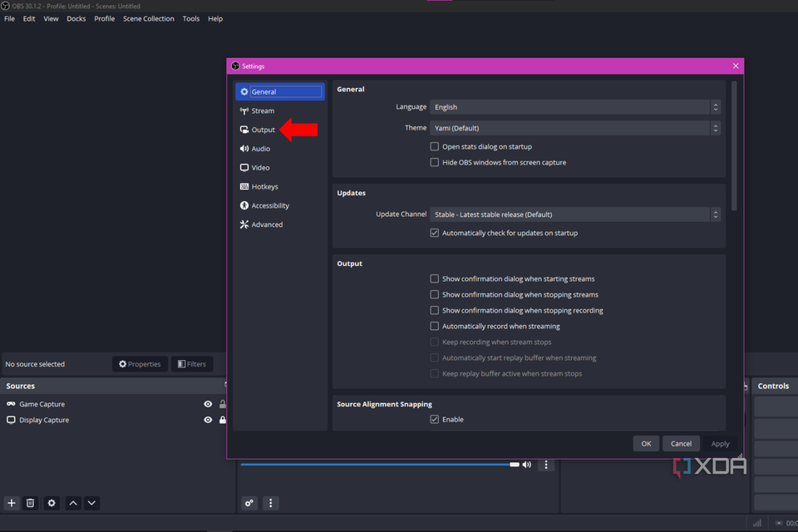This screenshot has width=798, height=532.
Task: Open source Properties button
Action: point(140,364)
